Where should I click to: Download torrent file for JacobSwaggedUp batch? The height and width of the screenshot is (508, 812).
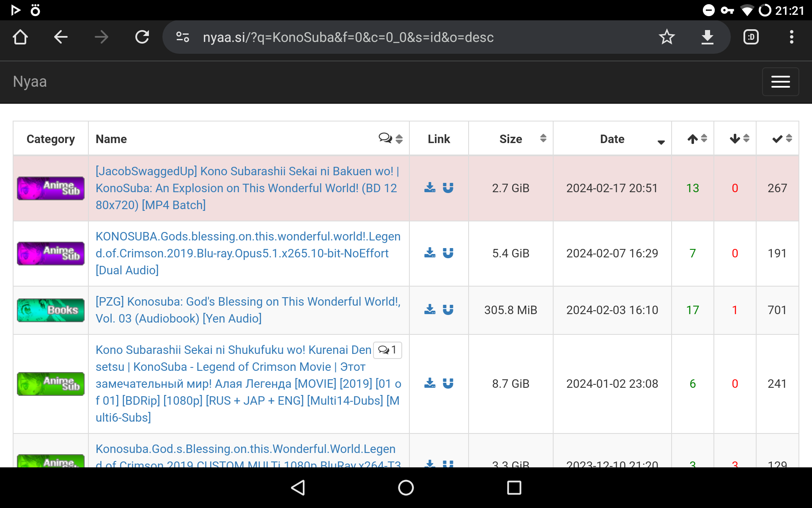[x=430, y=188]
